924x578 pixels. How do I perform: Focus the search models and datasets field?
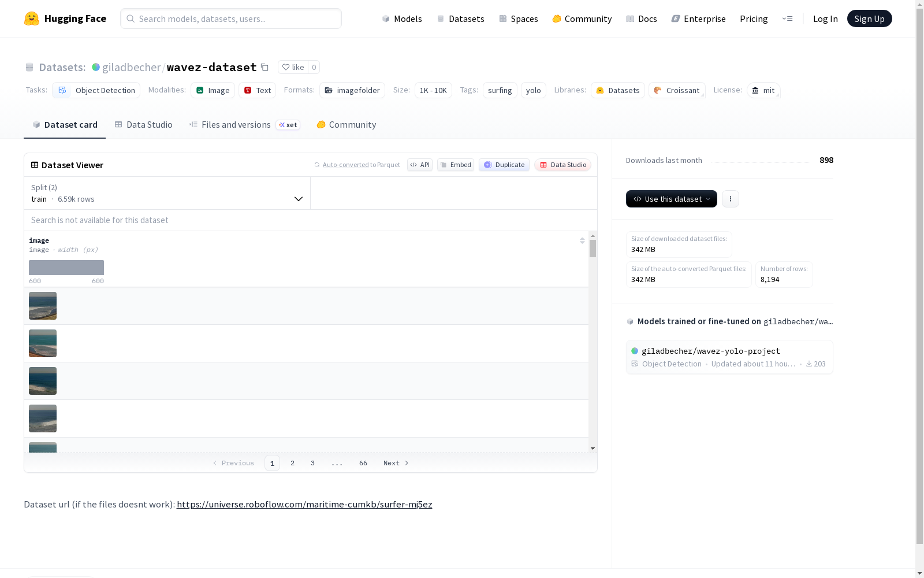[231, 18]
